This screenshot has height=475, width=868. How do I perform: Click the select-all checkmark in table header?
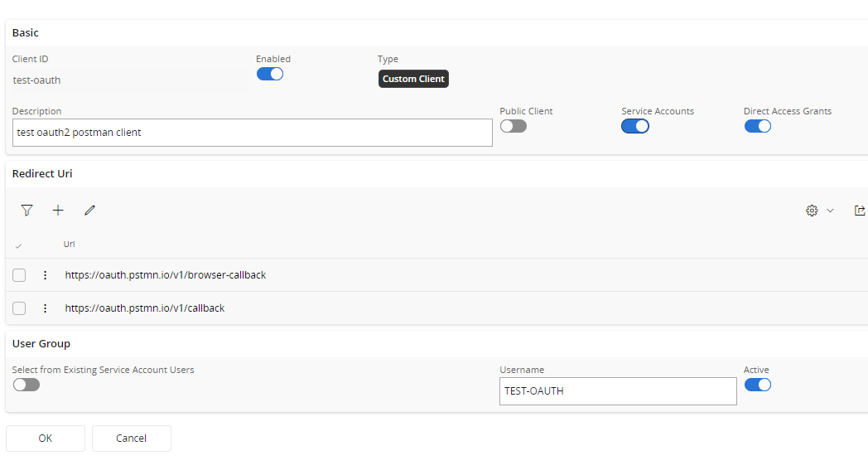point(19,245)
